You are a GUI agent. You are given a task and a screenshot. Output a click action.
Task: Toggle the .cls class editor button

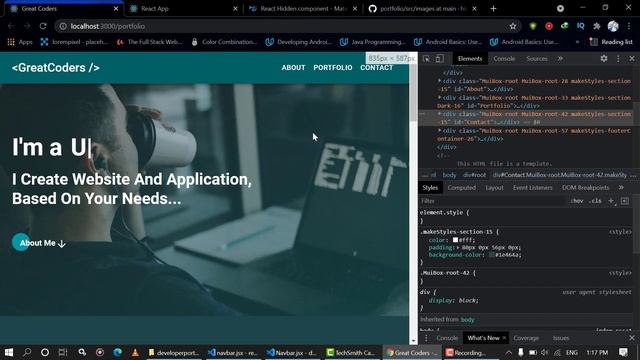tap(596, 201)
